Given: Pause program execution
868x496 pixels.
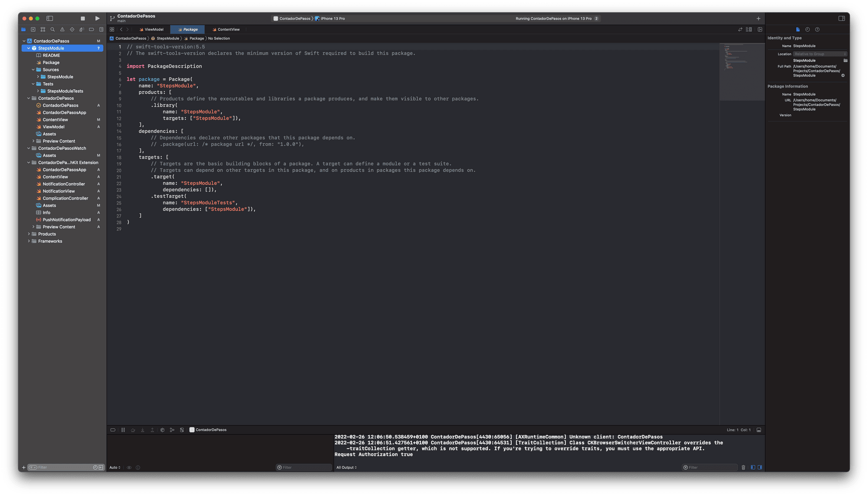Looking at the screenshot, I should [x=123, y=430].
